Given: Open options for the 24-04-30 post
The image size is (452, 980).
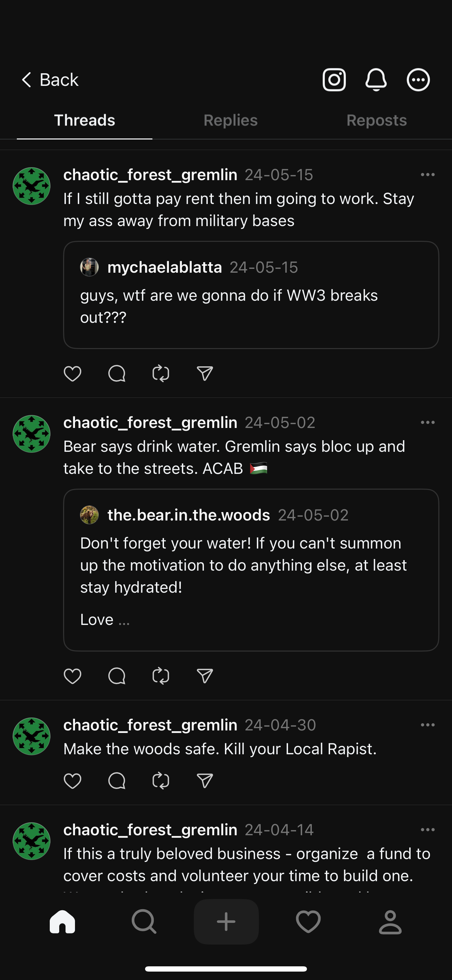Looking at the screenshot, I should tap(428, 725).
